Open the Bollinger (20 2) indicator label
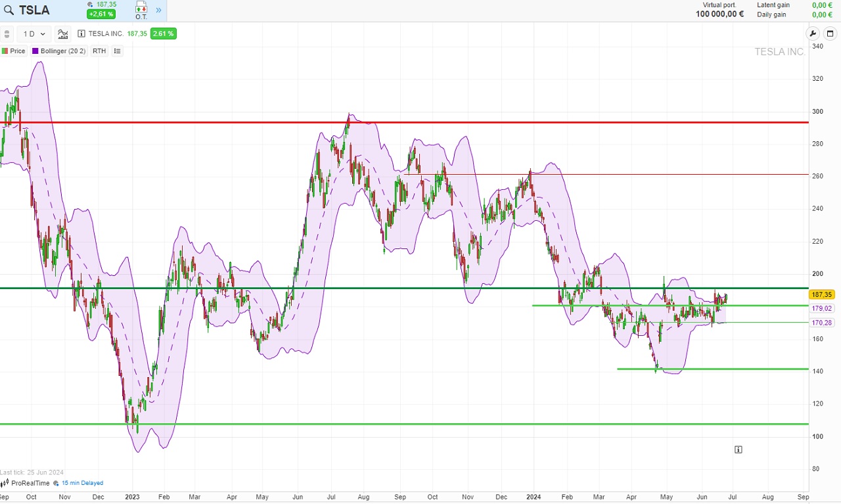 click(x=63, y=51)
